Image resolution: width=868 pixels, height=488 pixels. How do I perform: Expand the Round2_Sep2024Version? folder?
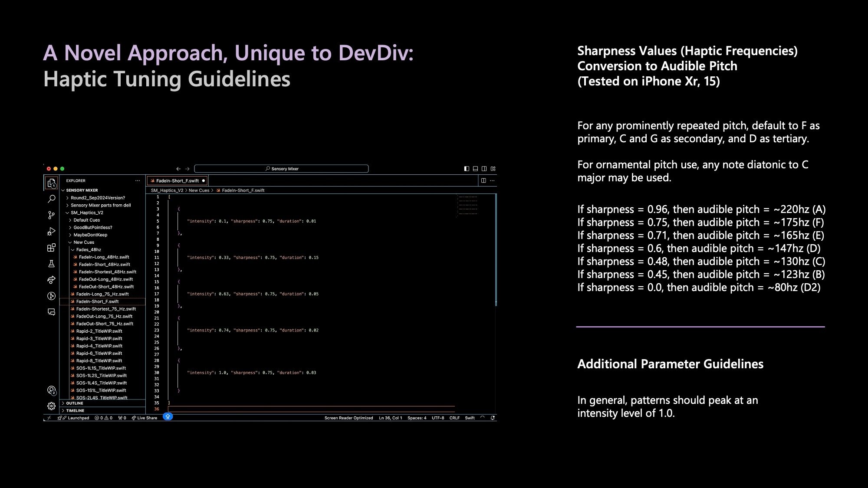pos(102,198)
